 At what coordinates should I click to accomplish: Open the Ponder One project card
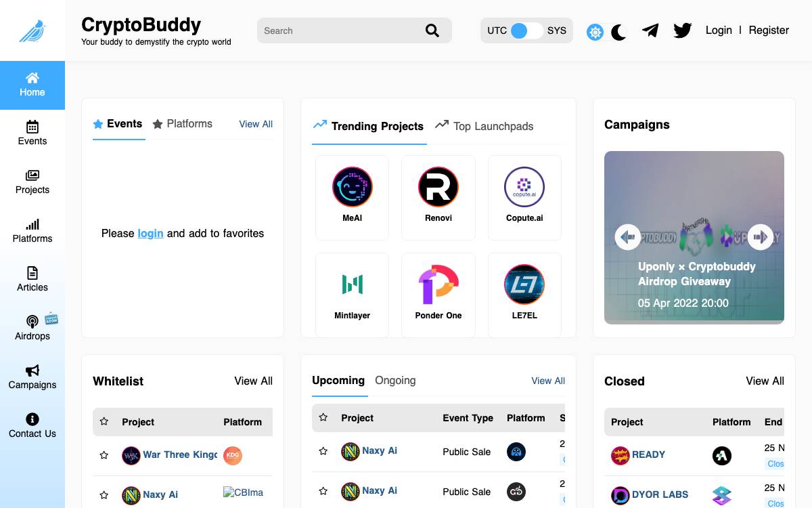tap(438, 295)
